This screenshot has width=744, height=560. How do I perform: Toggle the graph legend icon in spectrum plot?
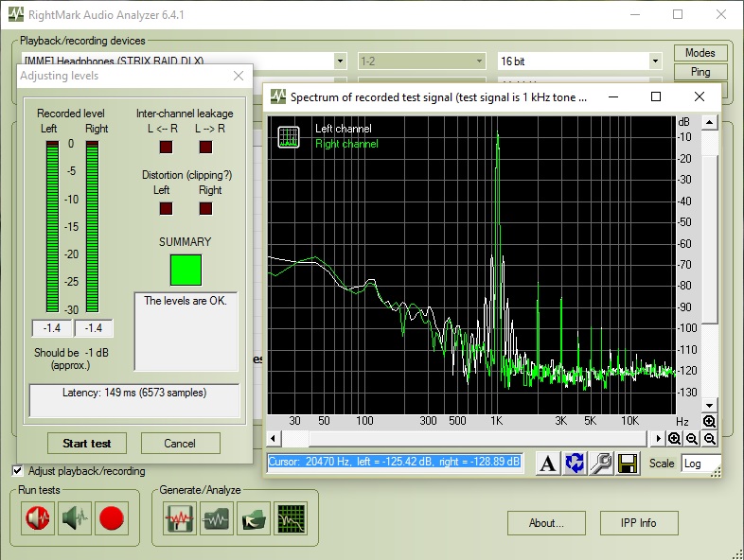click(x=289, y=137)
